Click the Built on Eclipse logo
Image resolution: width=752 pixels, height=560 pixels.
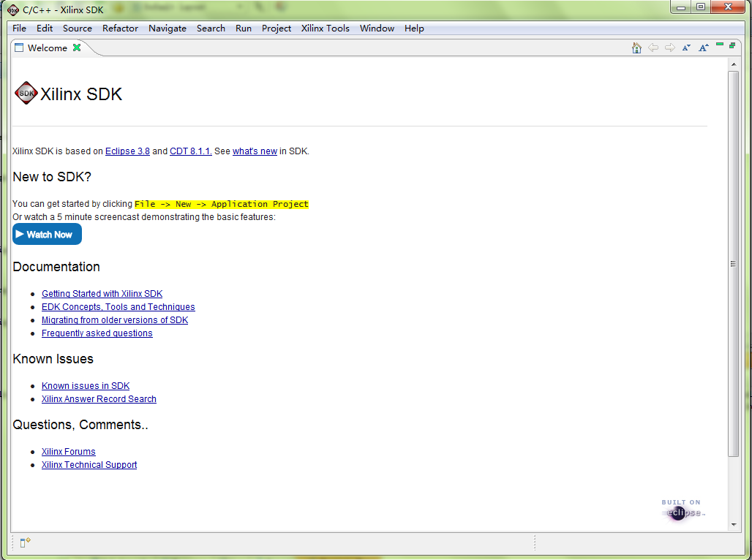click(683, 509)
